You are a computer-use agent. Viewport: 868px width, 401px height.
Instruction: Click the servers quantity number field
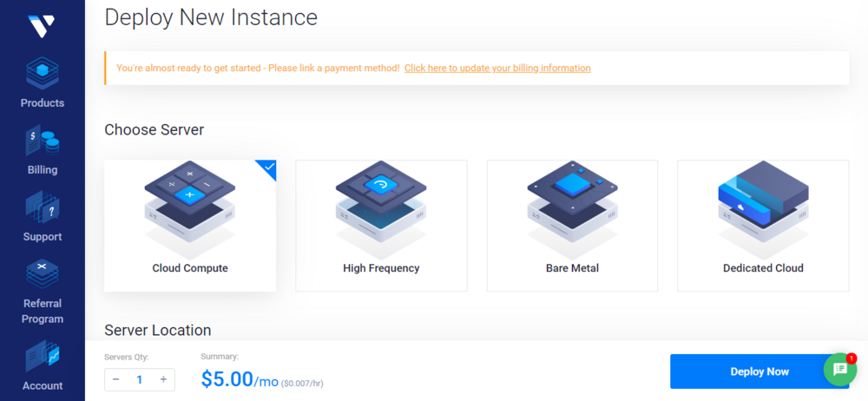140,379
